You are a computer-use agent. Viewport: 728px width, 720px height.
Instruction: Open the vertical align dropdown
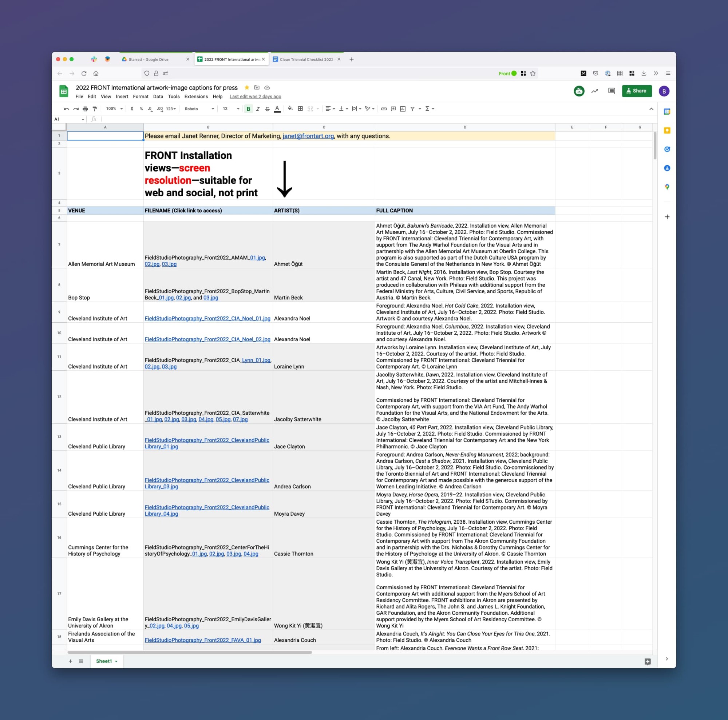pos(343,109)
